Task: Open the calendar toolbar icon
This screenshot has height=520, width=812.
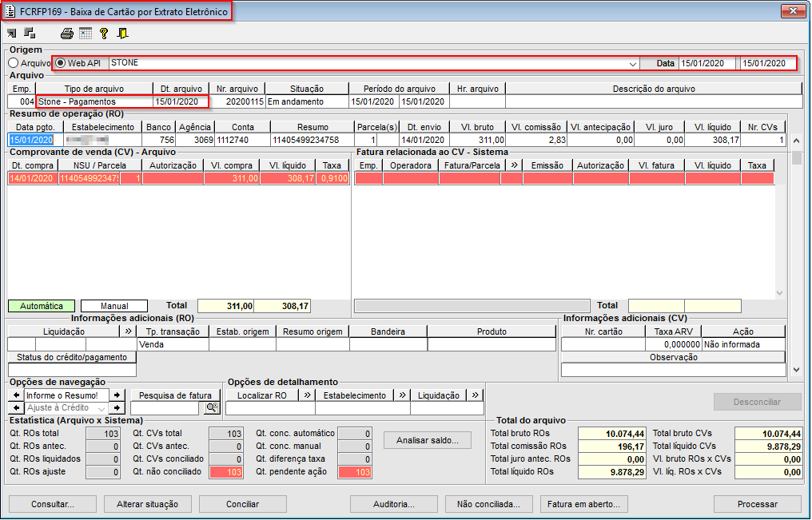Action: pyautogui.click(x=86, y=34)
